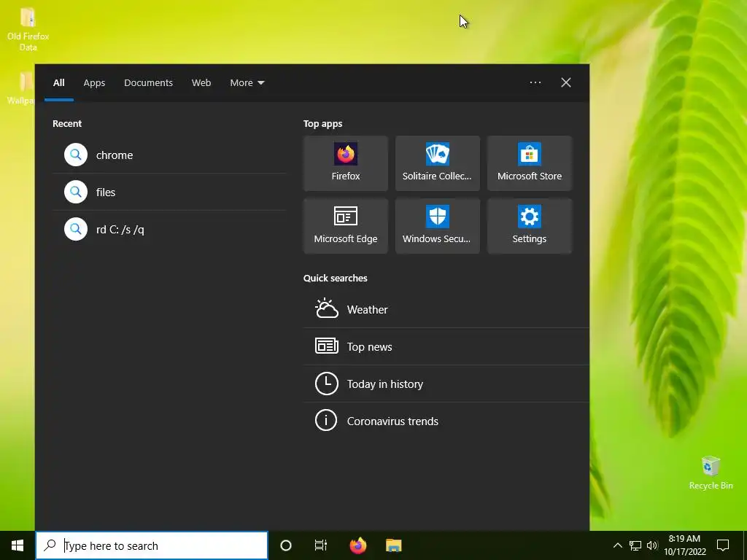This screenshot has width=747, height=560.
Task: Open the clock showing 8:19 AM
Action: [x=684, y=545]
